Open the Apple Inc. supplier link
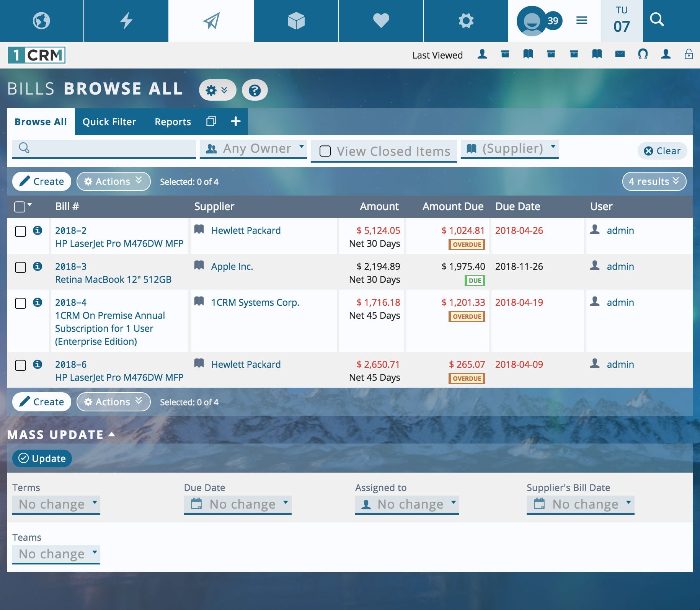The height and width of the screenshot is (610, 700). 232,267
